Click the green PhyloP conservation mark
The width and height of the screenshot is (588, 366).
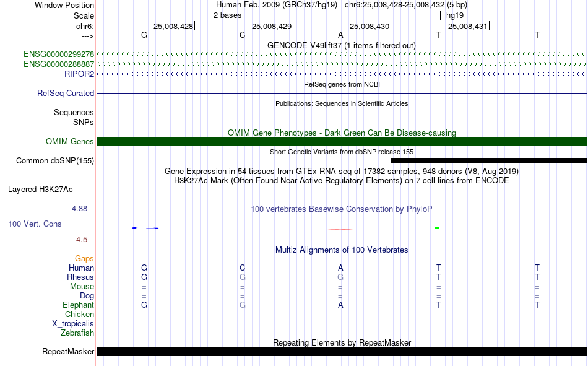(x=437, y=227)
